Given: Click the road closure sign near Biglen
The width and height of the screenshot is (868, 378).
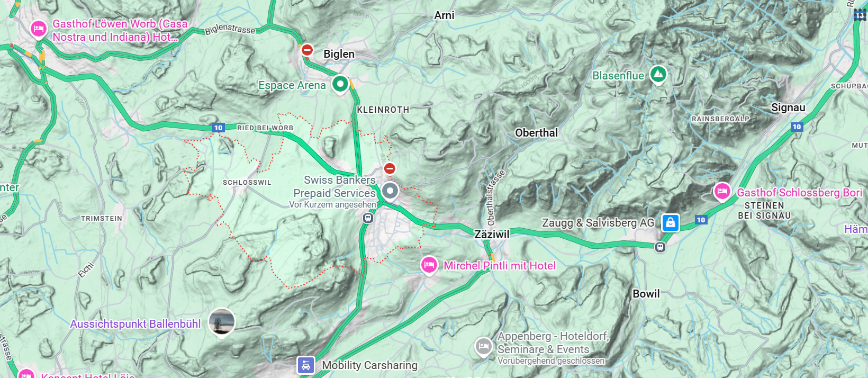Looking at the screenshot, I should pos(307,50).
